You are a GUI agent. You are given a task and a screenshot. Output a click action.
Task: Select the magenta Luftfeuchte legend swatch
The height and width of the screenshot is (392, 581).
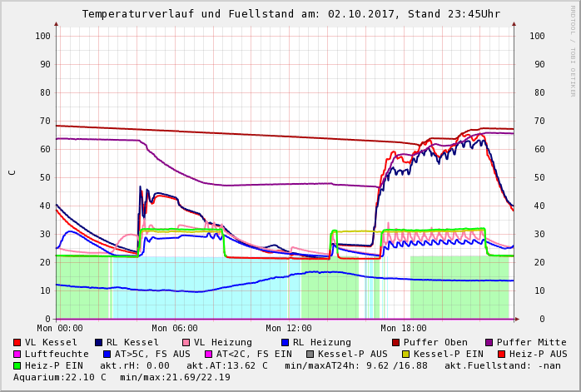click(x=17, y=354)
